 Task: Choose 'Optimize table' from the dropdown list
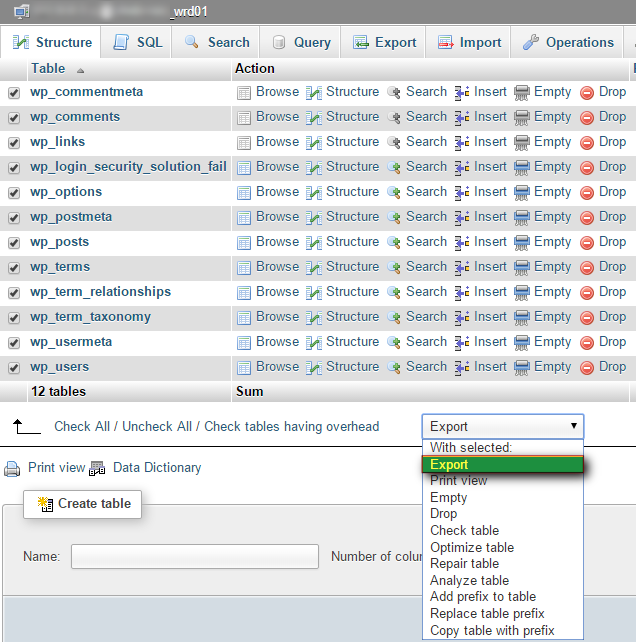[x=472, y=547]
